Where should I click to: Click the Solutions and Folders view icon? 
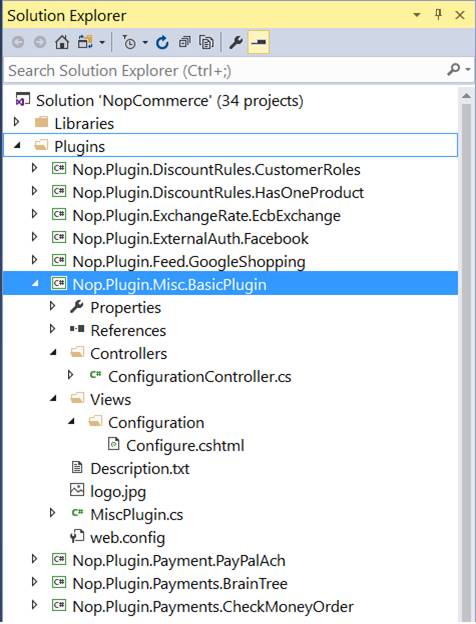coord(85,41)
